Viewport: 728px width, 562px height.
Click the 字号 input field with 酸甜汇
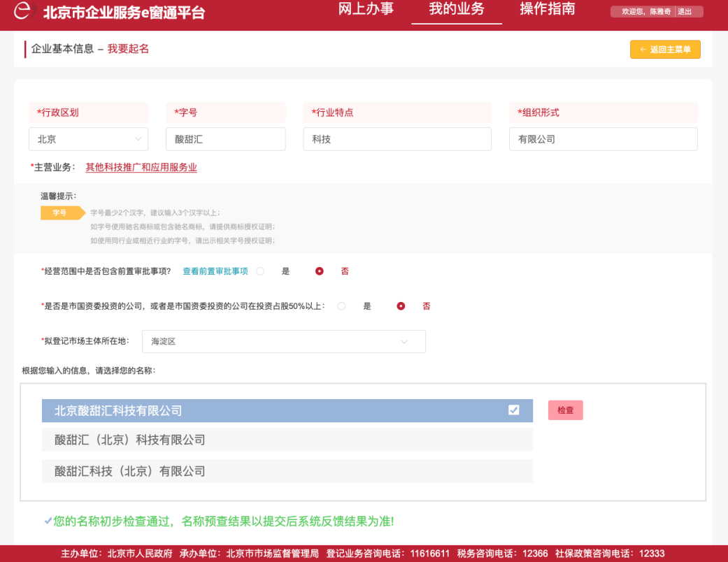coord(226,139)
